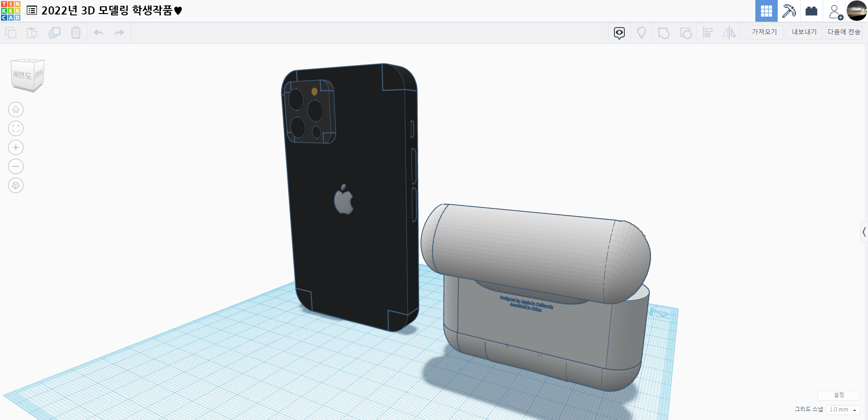868x420 pixels.
Task: Rename the design title 2022년 3D 모델링 학생작품
Action: tap(112, 10)
